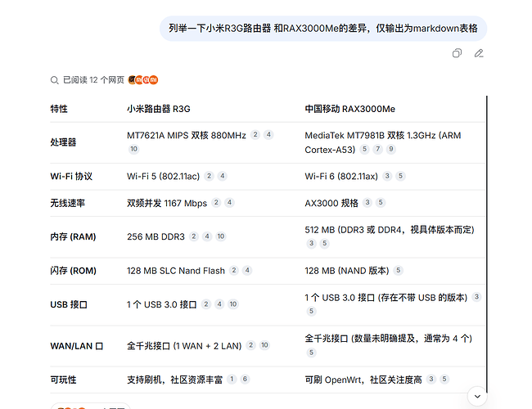Edit the user message with the pencil icon
Viewport: 532px width, 409px height.
[x=479, y=53]
